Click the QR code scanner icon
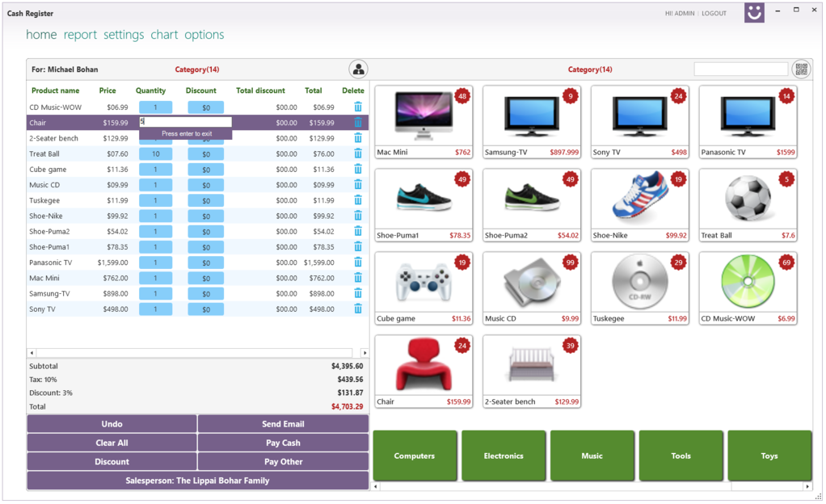This screenshot has width=826, height=504. (801, 69)
